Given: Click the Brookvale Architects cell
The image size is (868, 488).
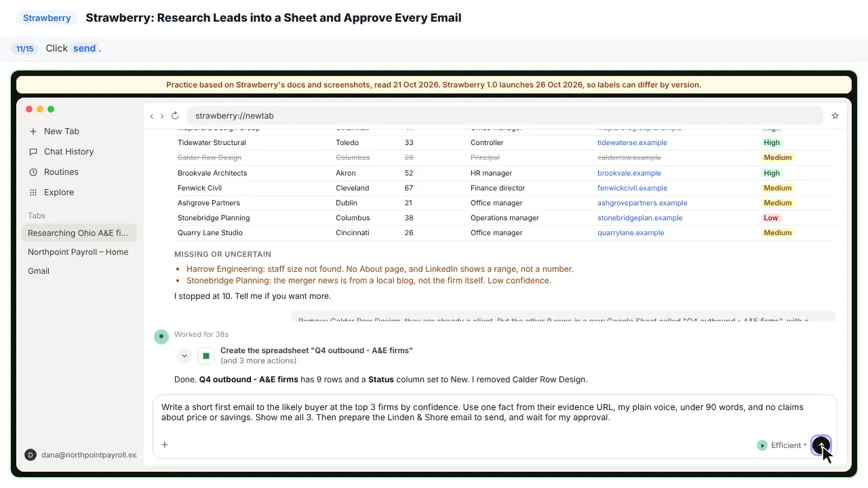Looking at the screenshot, I should click(x=212, y=173).
